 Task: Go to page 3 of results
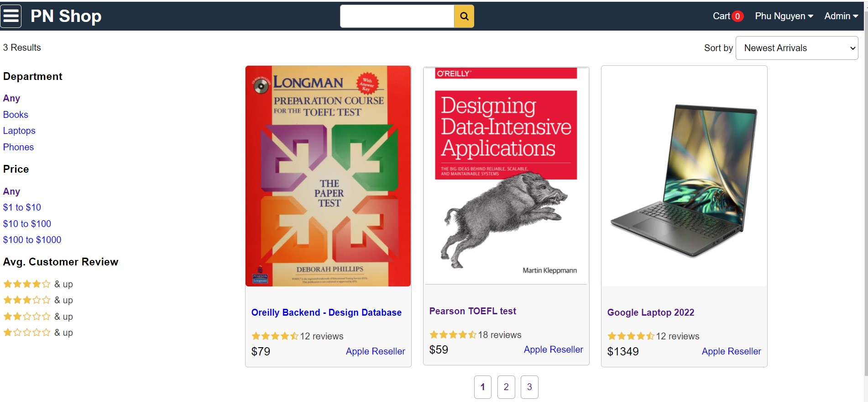(x=529, y=387)
